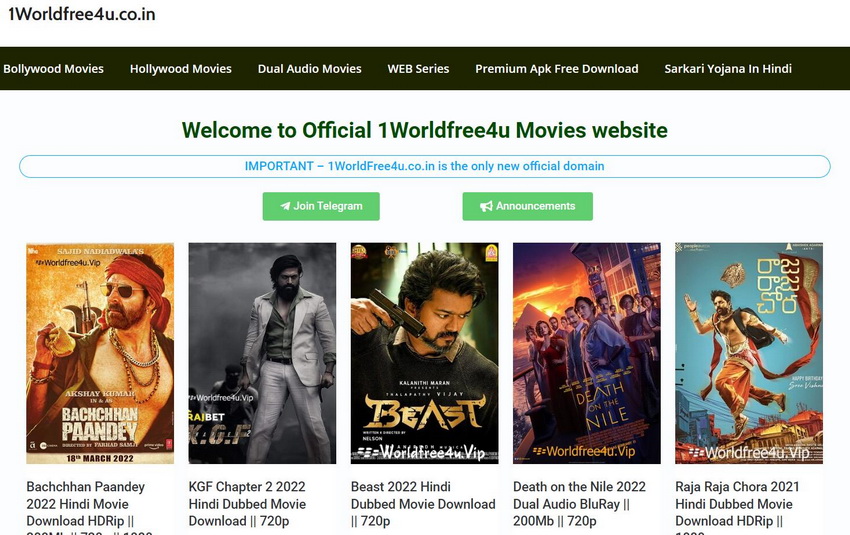Open the Join Telegram button
The width and height of the screenshot is (850, 535).
[321, 206]
